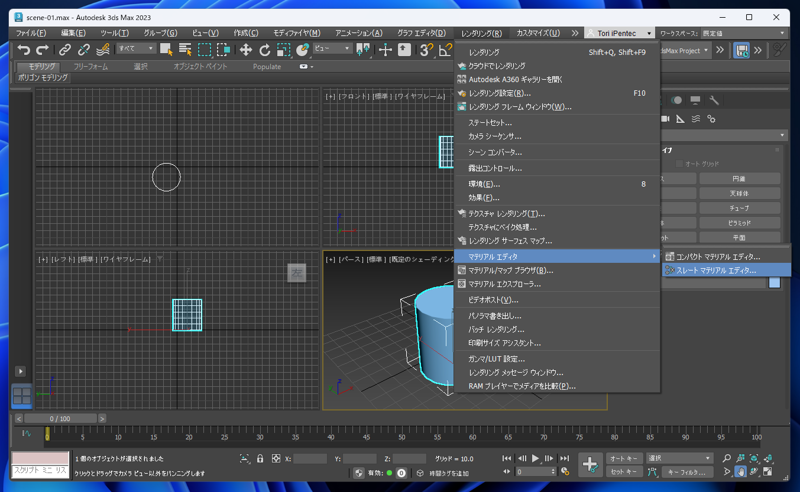Open the Utilities wrench panel tab
This screenshot has height=492, width=800.
[714, 101]
